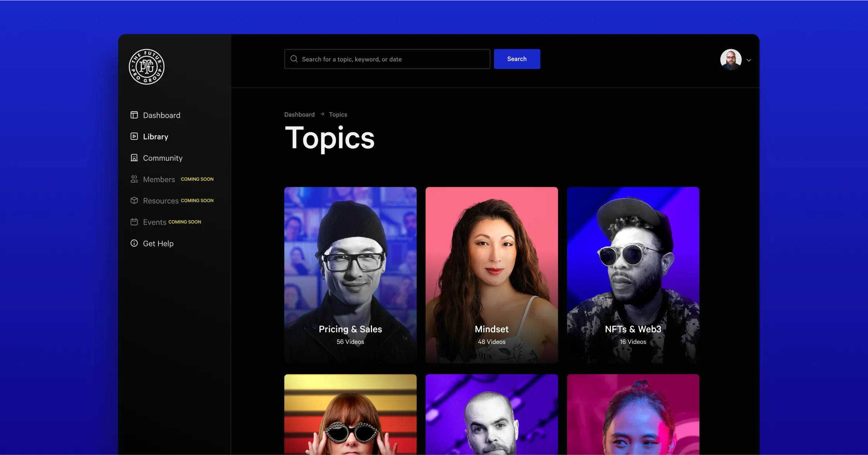The width and height of the screenshot is (868, 455).
Task: Open the Mindset topic card
Action: coord(492,275)
